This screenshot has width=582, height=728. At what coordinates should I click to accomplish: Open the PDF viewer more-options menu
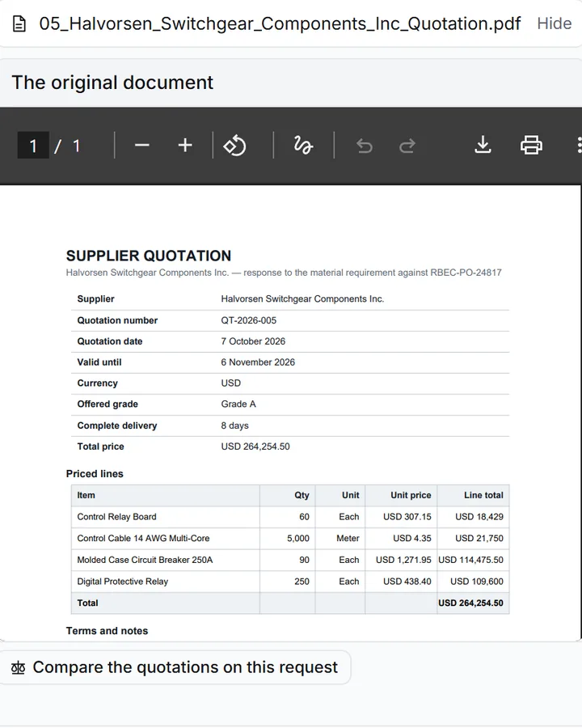point(579,146)
